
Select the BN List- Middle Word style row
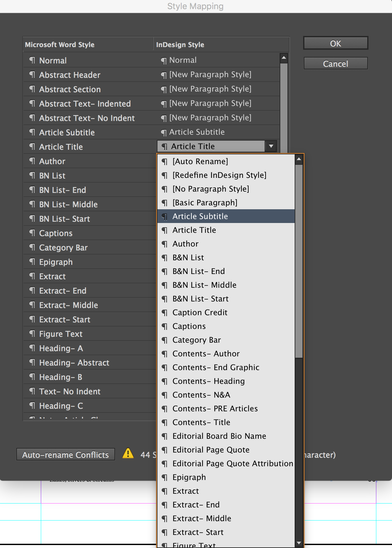coord(90,204)
